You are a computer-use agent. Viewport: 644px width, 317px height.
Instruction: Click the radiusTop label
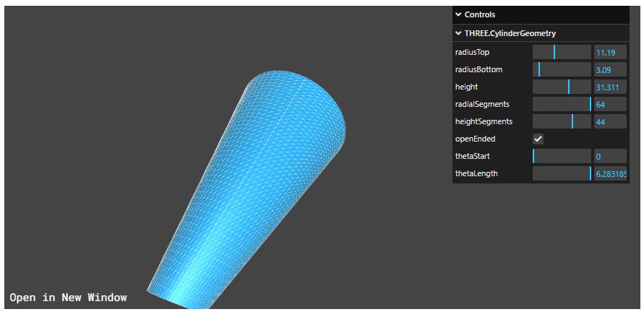pyautogui.click(x=472, y=53)
